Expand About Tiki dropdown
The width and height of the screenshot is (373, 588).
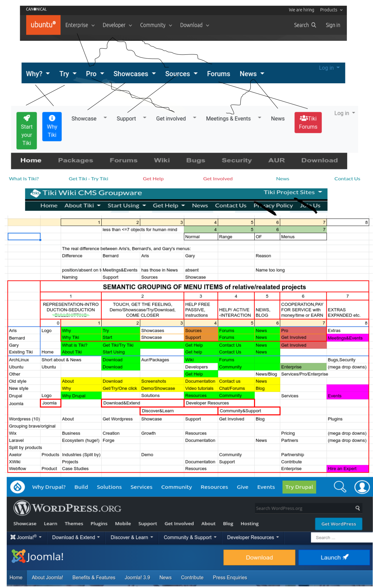coord(83,205)
